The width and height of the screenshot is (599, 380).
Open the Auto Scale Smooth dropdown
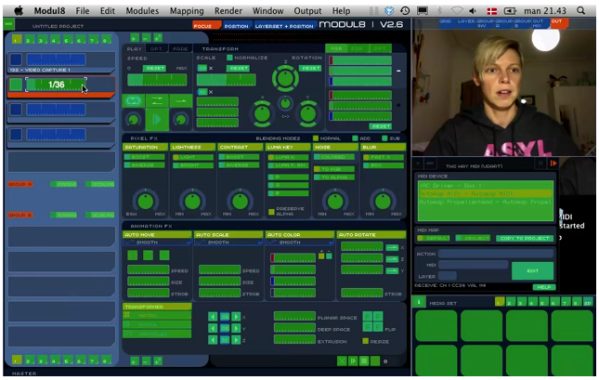pyautogui.click(x=228, y=243)
